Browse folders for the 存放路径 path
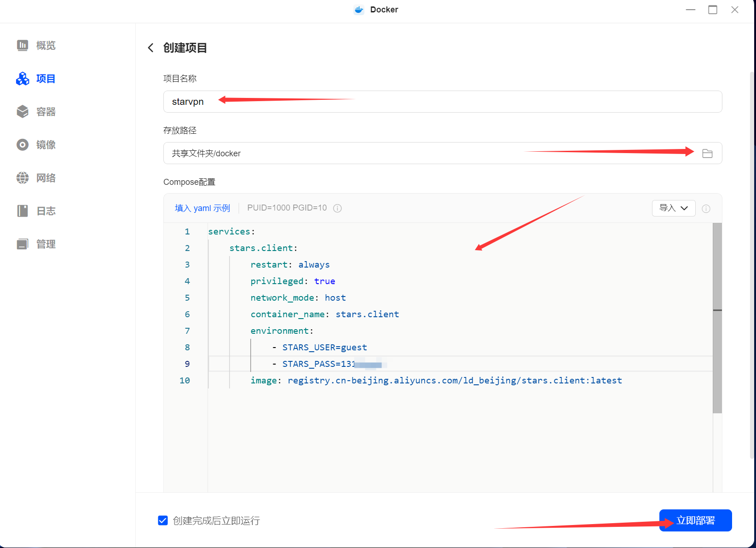The image size is (756, 548). click(x=707, y=154)
